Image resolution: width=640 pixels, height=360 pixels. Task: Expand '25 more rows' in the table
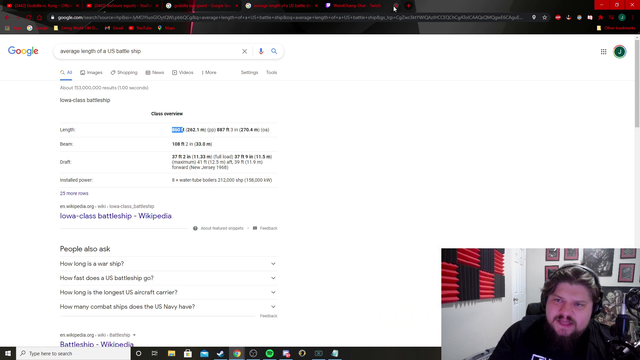(74, 193)
